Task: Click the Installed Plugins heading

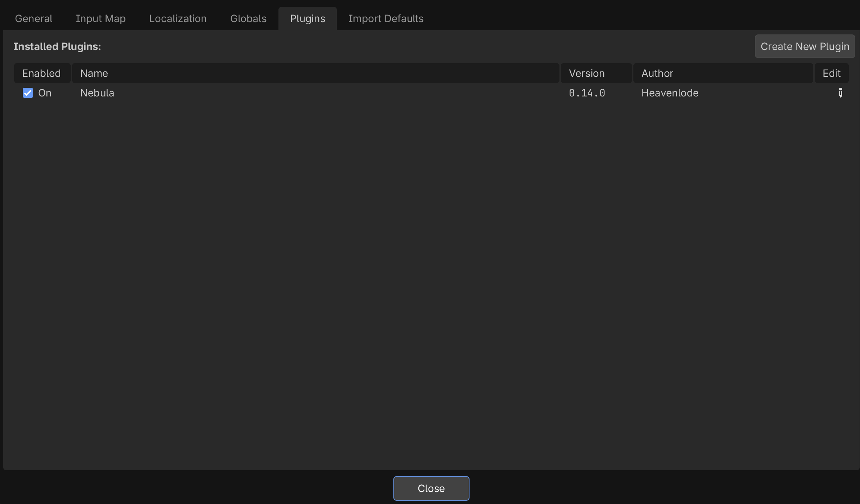Action: click(x=57, y=46)
